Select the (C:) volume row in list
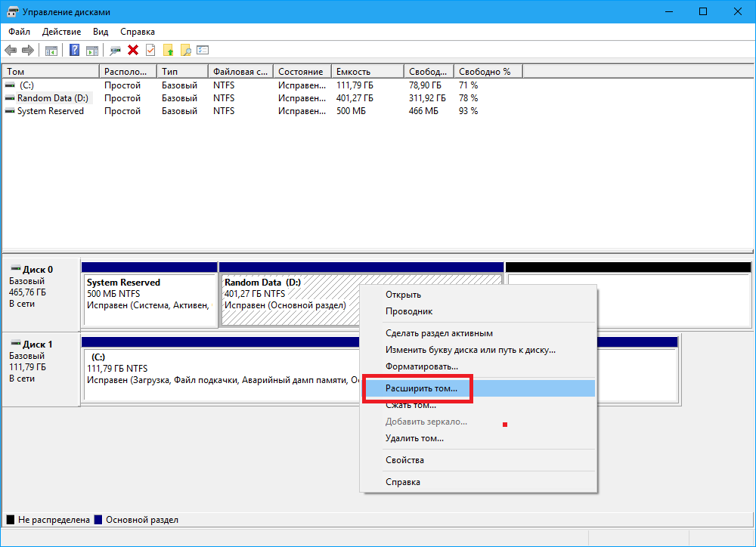Screen dimensions: 756x547 pyautogui.click(x=263, y=85)
